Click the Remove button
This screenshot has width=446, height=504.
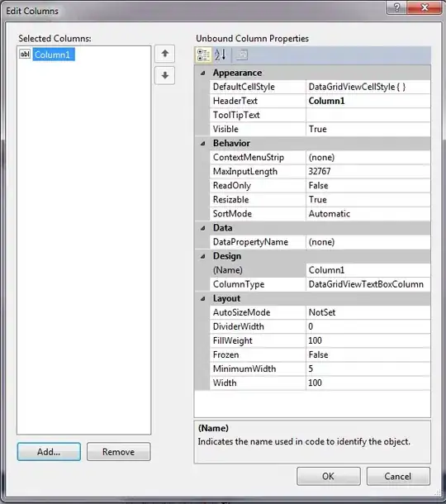(119, 452)
